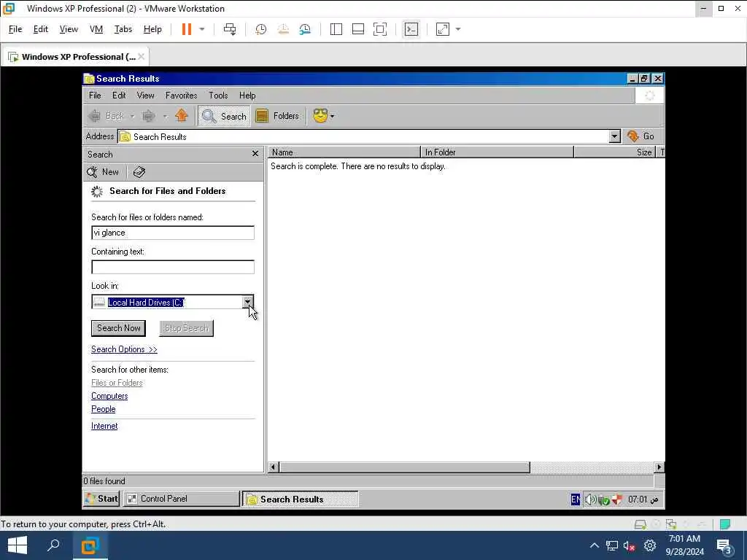Open Tools menu in Search Results

[218, 96]
